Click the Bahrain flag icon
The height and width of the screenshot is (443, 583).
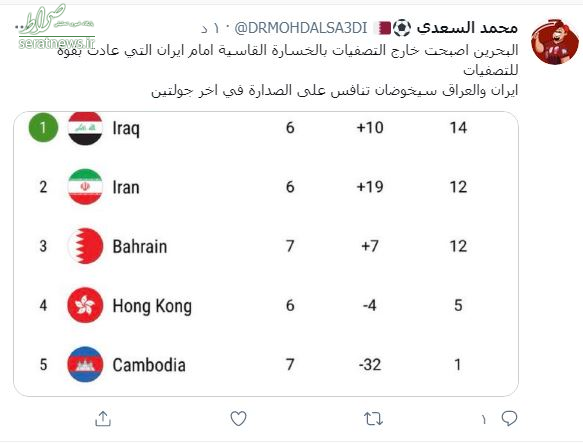[x=85, y=246]
